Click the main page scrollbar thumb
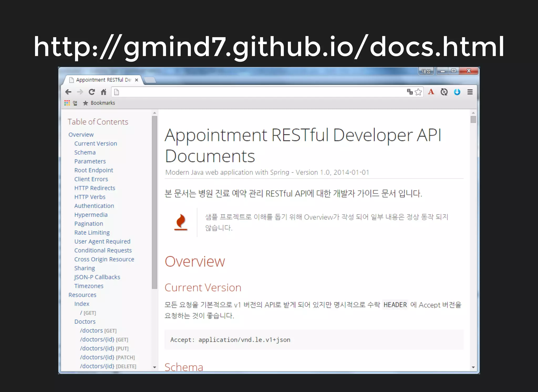 (473, 119)
